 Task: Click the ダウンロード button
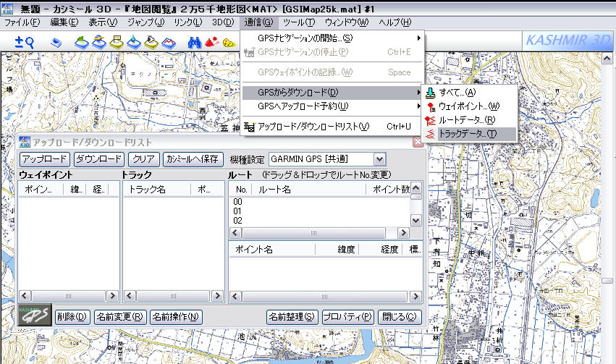point(99,159)
